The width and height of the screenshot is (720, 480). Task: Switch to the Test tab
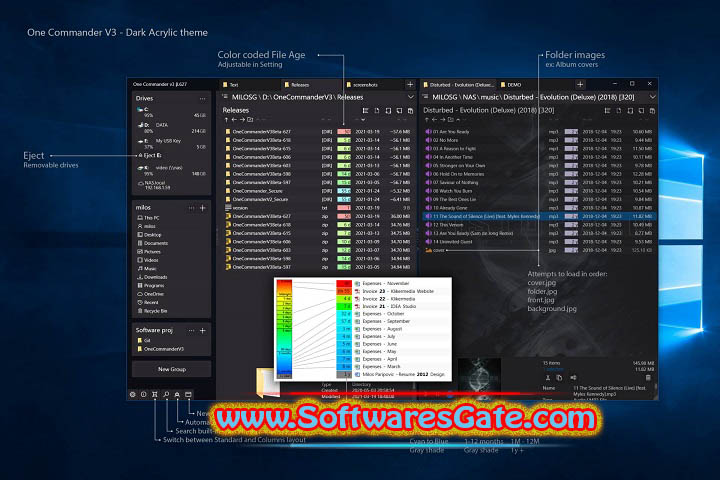click(248, 85)
